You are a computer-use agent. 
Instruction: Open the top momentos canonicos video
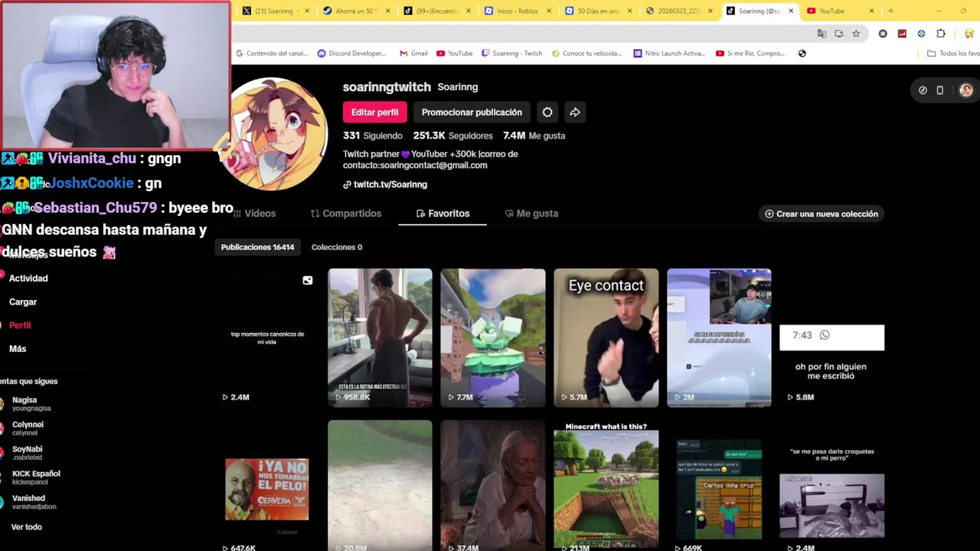(x=267, y=337)
